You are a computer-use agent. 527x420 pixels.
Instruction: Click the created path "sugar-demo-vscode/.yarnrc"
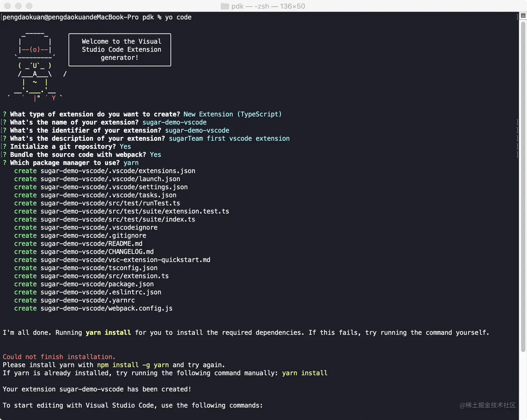88,300
